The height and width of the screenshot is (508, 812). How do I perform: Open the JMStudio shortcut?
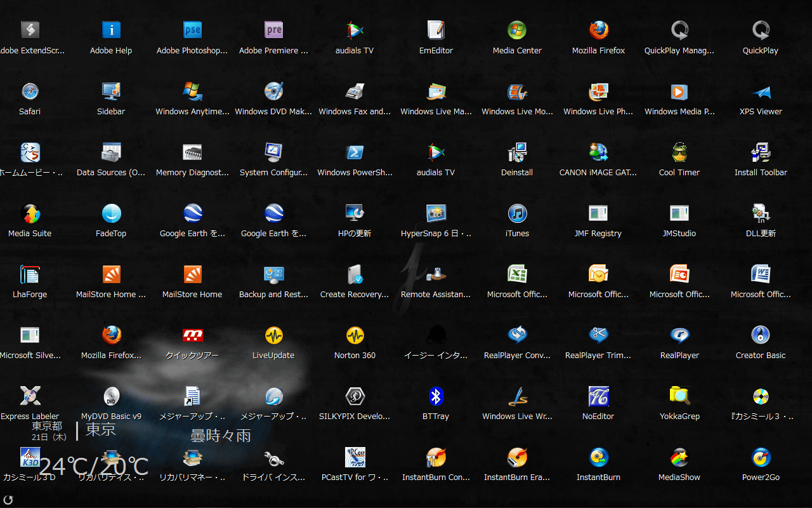point(679,213)
